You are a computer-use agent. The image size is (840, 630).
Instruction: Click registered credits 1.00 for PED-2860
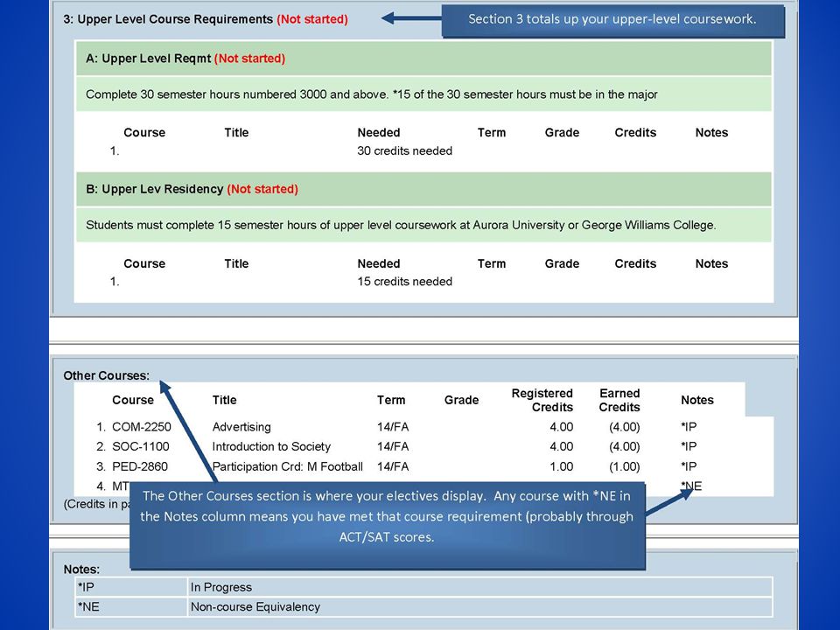[562, 466]
